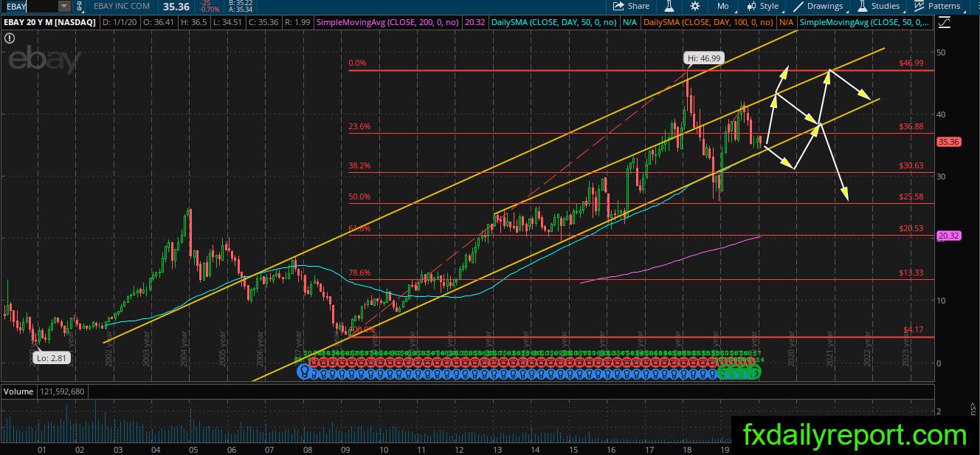Open the symbol selector dropdown arrow
980x455 pixels.
tap(64, 6)
